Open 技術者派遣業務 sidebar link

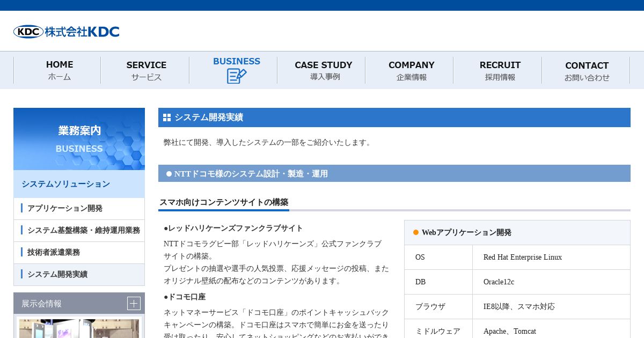click(x=79, y=252)
